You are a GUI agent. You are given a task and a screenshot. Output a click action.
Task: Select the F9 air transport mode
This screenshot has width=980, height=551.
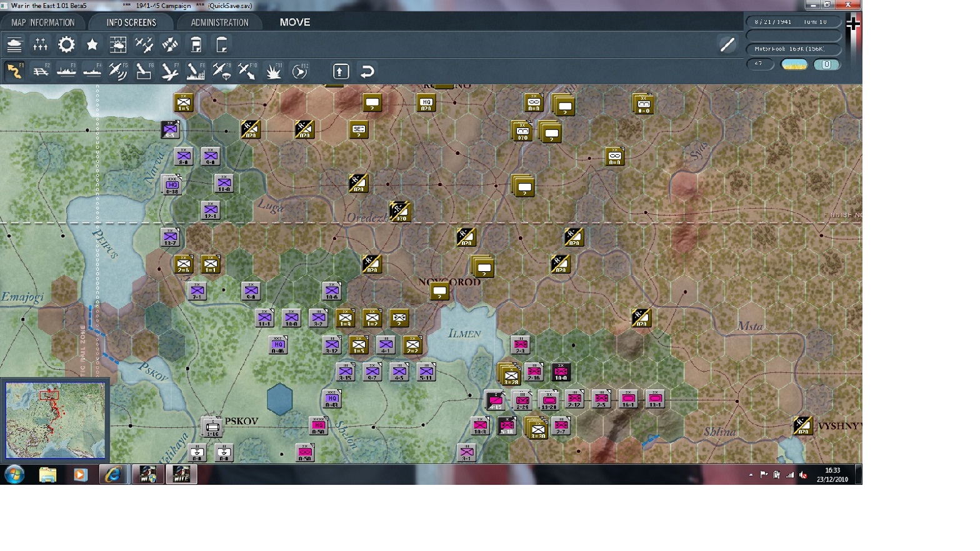pyautogui.click(x=222, y=71)
